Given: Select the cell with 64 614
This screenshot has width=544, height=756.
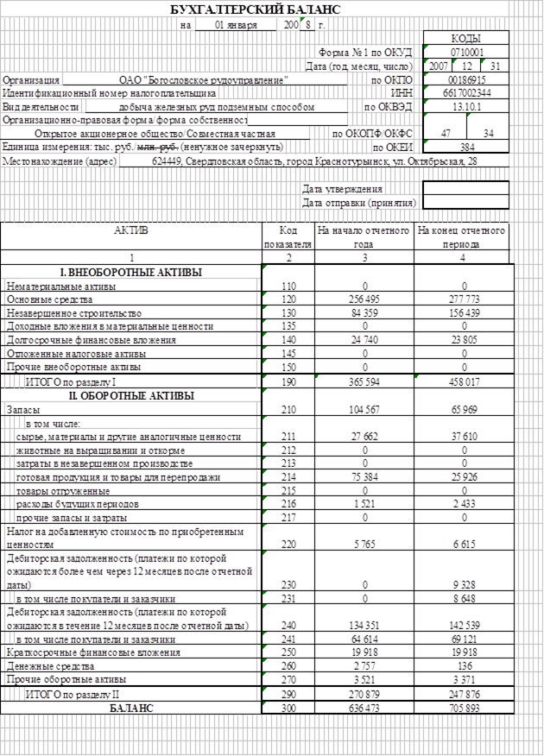Looking at the screenshot, I should tap(364, 639).
